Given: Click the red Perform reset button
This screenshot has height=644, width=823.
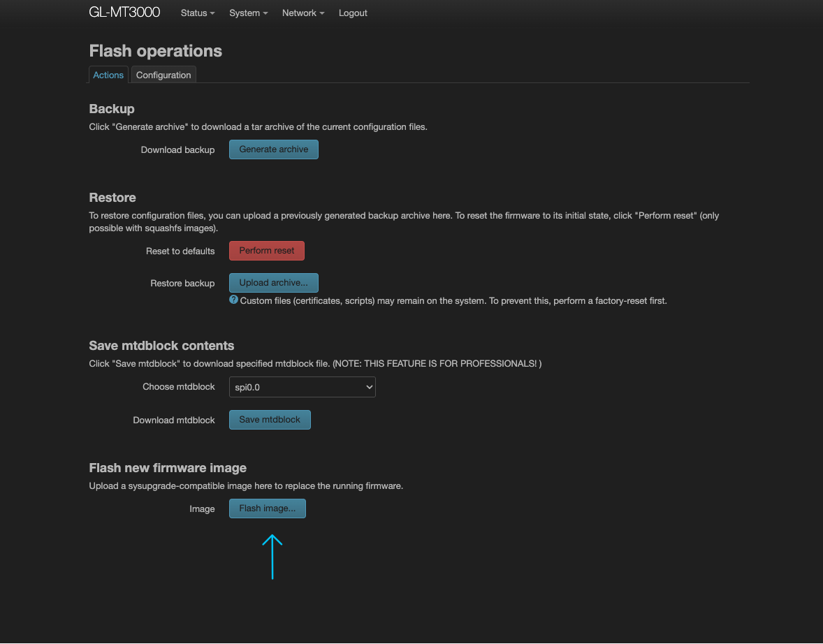Looking at the screenshot, I should 267,251.
